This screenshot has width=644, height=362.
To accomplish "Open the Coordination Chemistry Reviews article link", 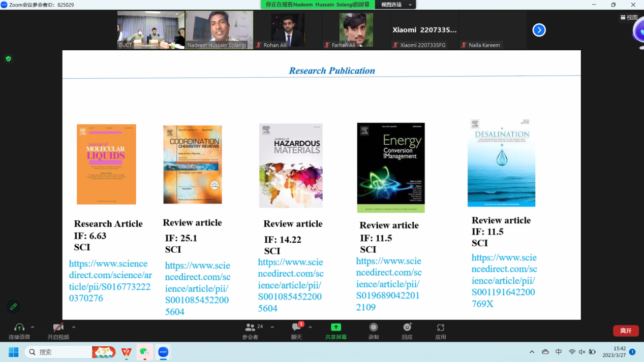I will 198,288.
